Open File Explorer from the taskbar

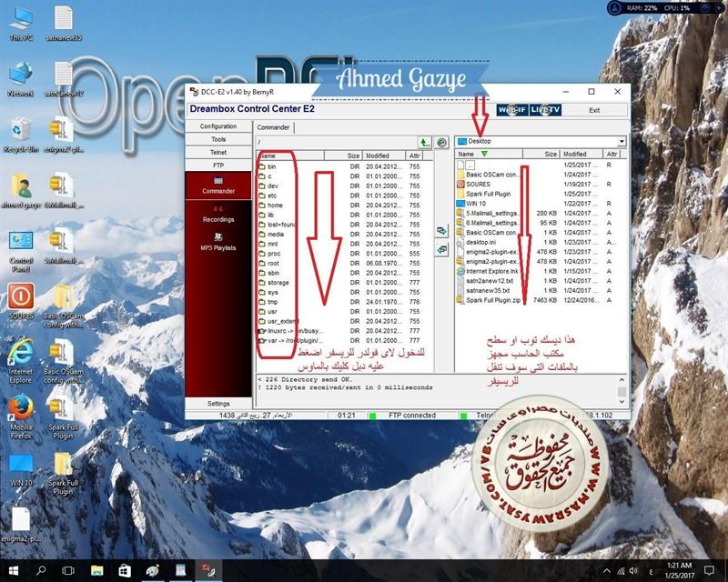pos(96,570)
